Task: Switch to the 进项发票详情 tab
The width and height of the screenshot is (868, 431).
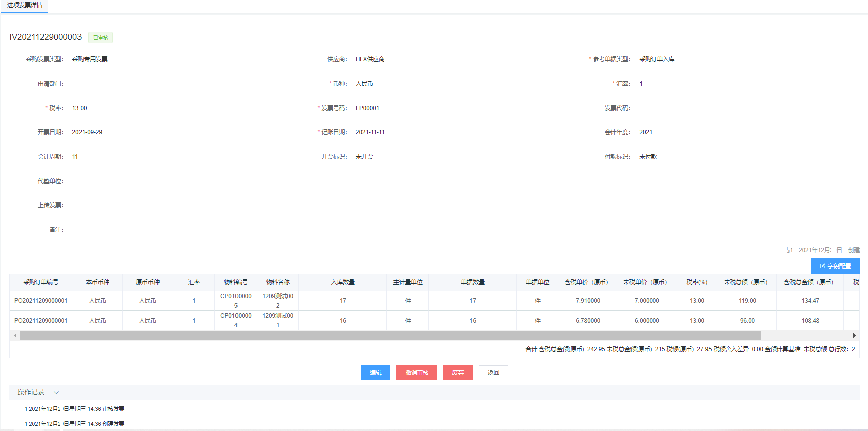Action: point(25,5)
